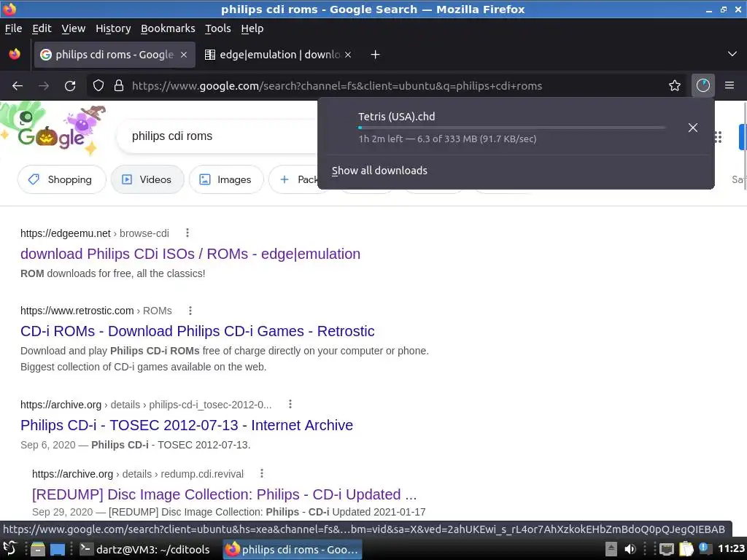Open the Help menu
The image size is (747, 560).
[x=252, y=28]
